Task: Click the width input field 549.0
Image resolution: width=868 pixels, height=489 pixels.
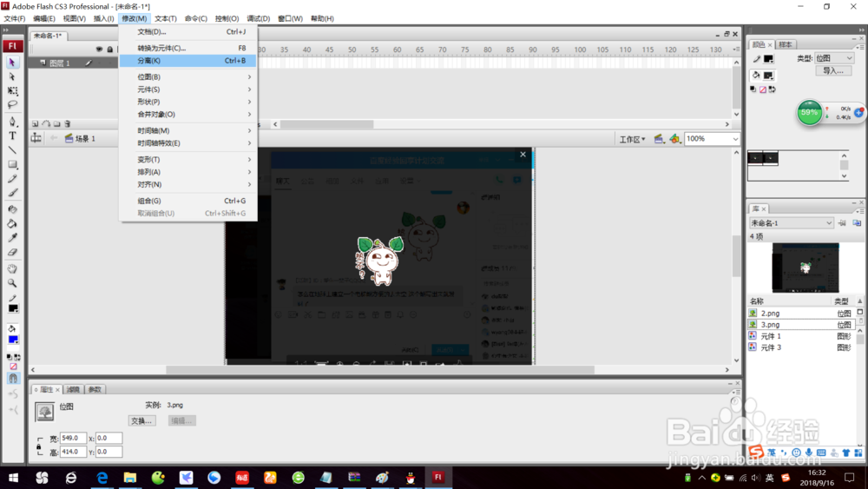Action: 73,438
